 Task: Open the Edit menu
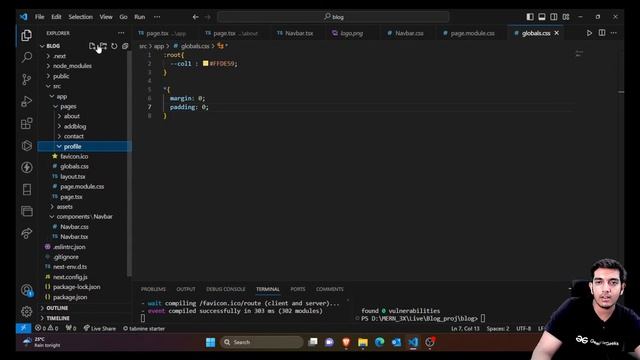coord(56,17)
